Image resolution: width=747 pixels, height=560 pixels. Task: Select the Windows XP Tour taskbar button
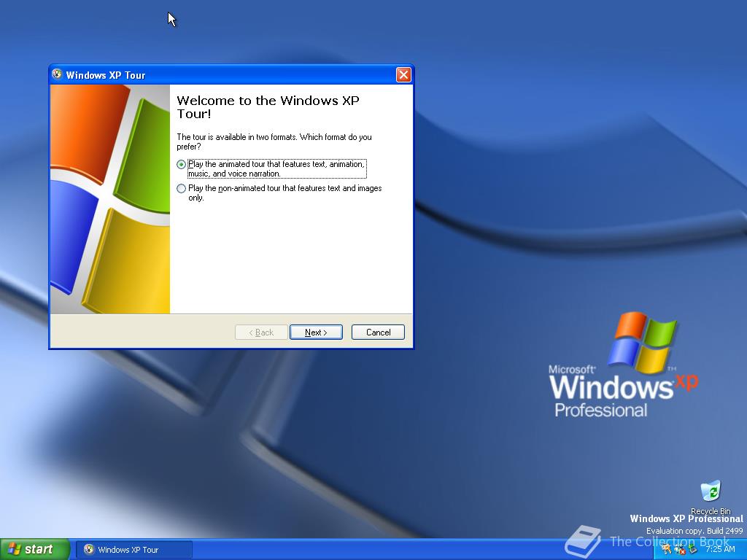tap(134, 550)
